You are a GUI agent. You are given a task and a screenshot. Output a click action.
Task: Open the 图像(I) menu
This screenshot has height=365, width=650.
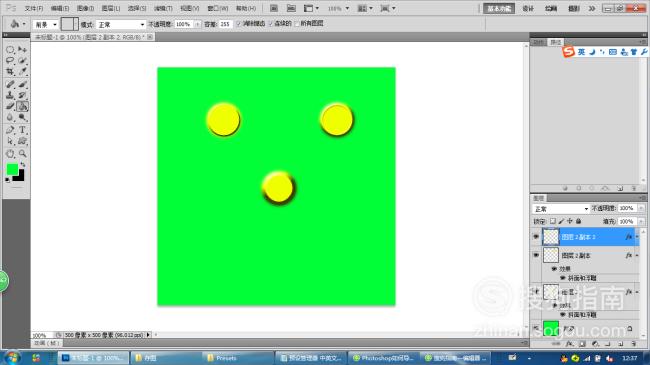85,8
